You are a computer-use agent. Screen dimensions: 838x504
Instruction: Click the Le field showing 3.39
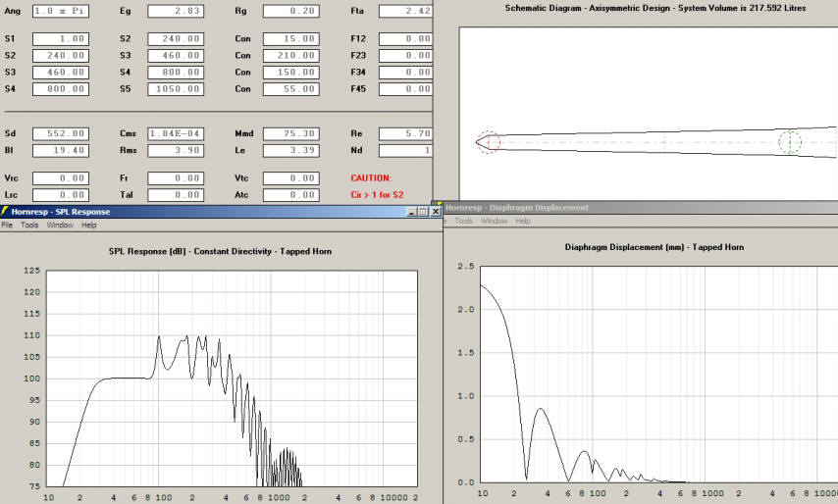291,151
